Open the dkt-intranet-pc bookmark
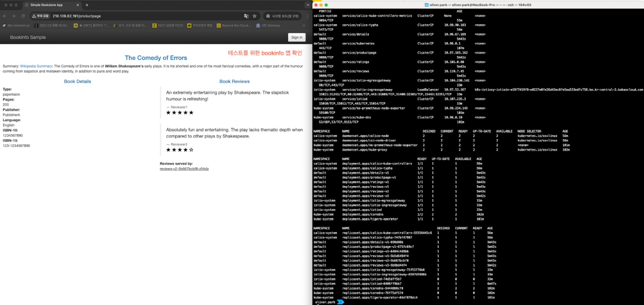Viewport: 644px width, 305px height. click(16, 26)
